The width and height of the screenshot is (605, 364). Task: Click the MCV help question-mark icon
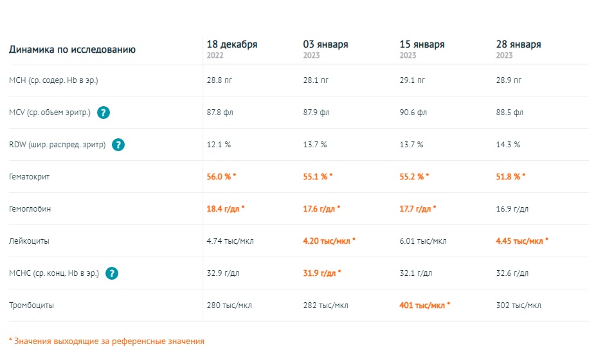[x=104, y=113]
